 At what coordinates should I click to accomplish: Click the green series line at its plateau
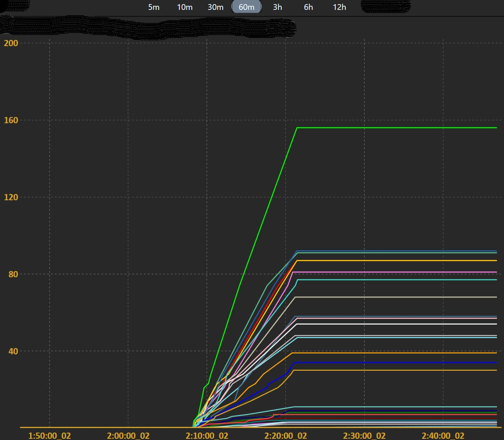(x=392, y=128)
